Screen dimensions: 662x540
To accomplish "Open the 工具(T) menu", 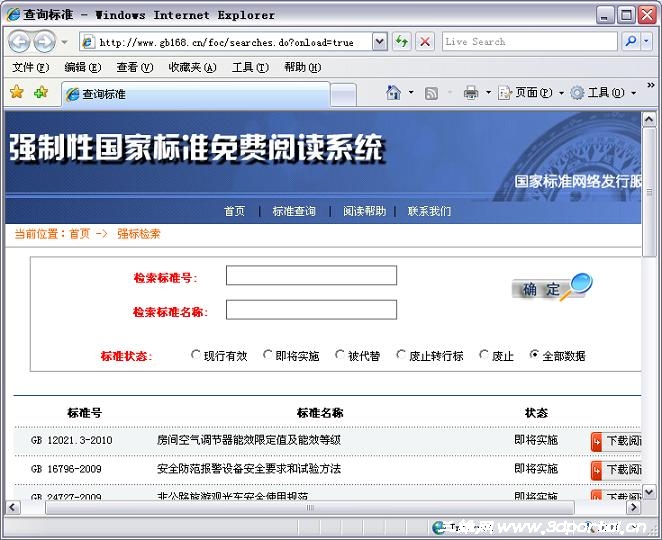I will [x=250, y=67].
